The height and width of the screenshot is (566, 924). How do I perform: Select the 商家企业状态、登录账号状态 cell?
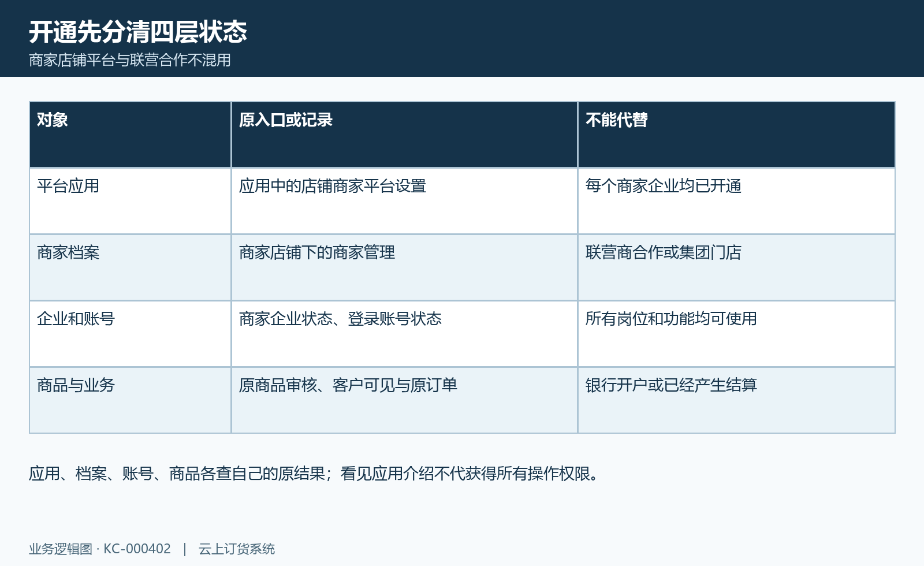coord(404,334)
